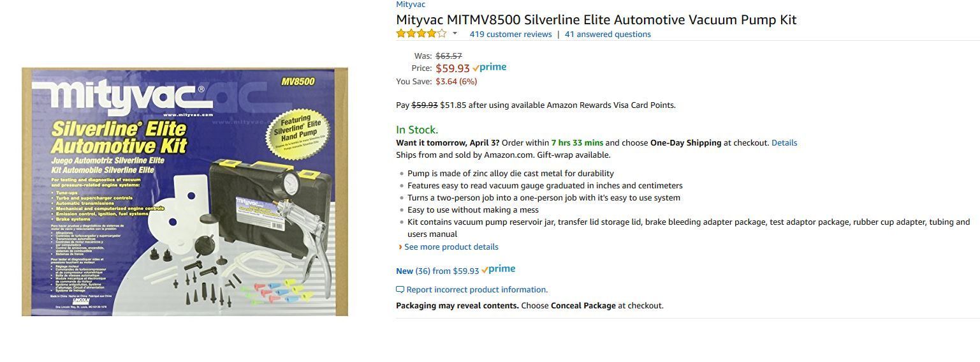Click the green In Stock label
Viewport: 980px width, 362px height.
tap(417, 130)
